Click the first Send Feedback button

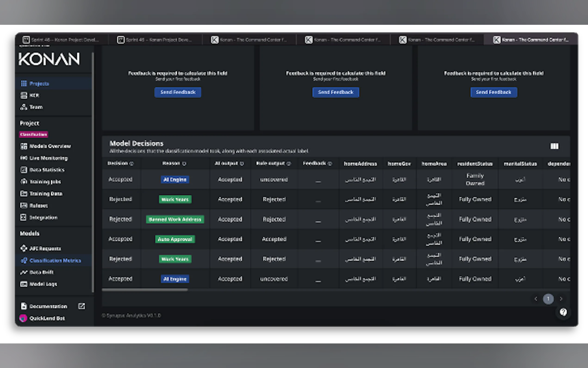tap(178, 92)
